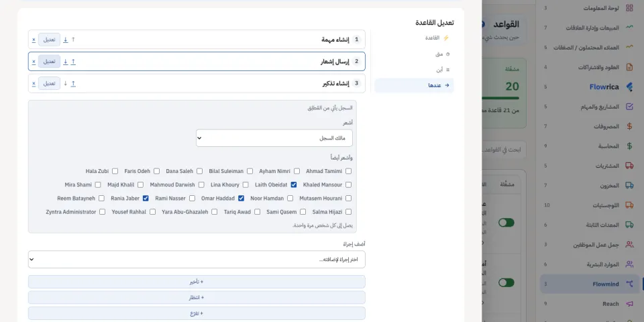
Task: Check the Ahmad Tamimi checkbox
Action: tap(348, 171)
